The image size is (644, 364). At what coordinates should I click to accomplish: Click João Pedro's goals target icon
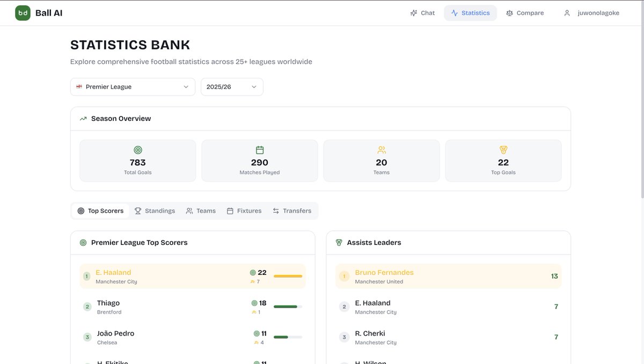pyautogui.click(x=257, y=334)
